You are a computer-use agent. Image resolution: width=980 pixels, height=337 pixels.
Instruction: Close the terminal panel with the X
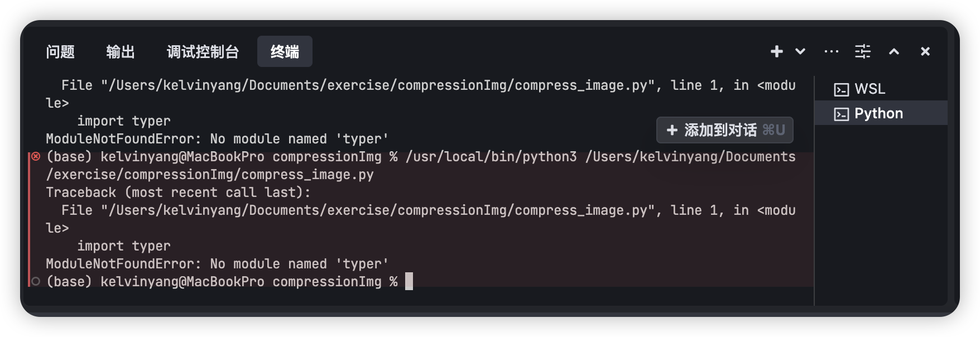925,51
